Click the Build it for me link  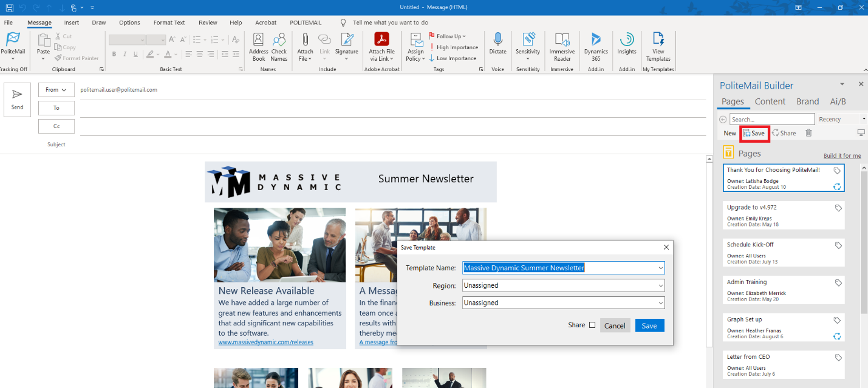[x=842, y=156]
